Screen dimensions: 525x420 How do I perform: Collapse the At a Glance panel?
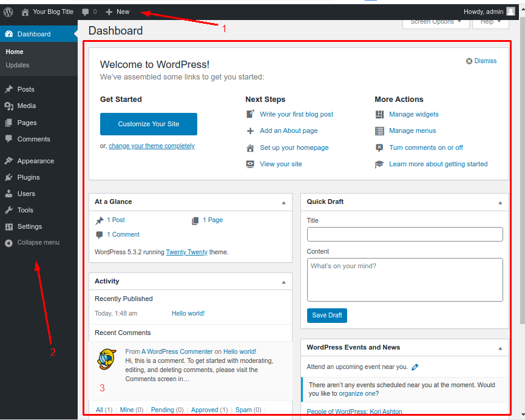(283, 203)
